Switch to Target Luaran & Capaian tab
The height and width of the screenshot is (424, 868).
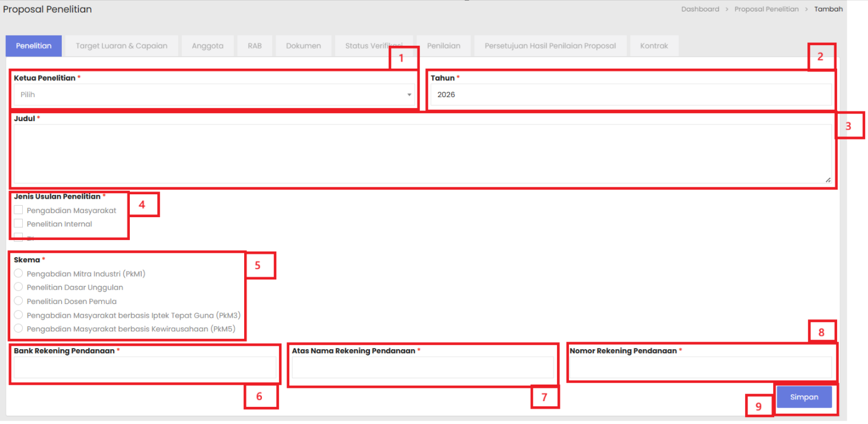click(x=121, y=46)
